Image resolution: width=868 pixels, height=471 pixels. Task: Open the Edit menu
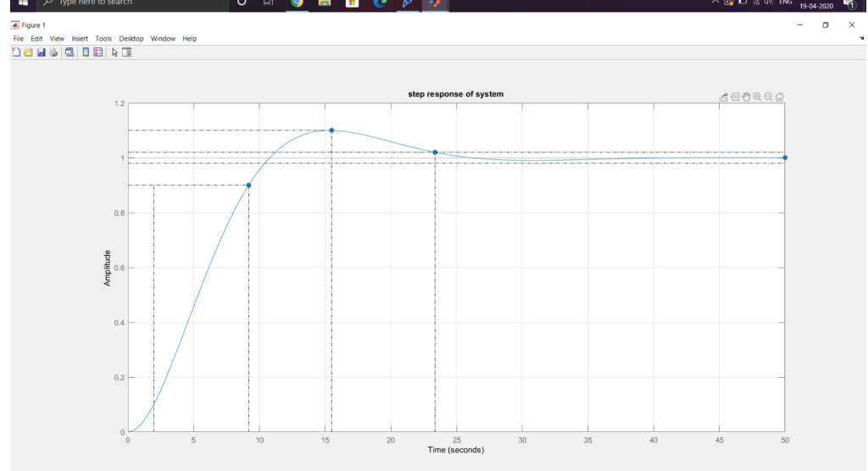coord(36,39)
